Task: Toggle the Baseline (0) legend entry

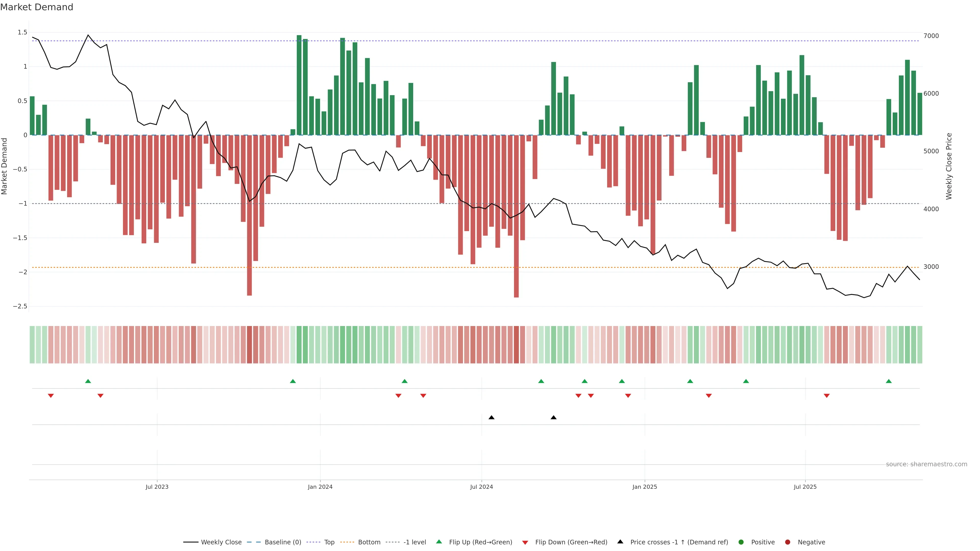Action: (283, 542)
